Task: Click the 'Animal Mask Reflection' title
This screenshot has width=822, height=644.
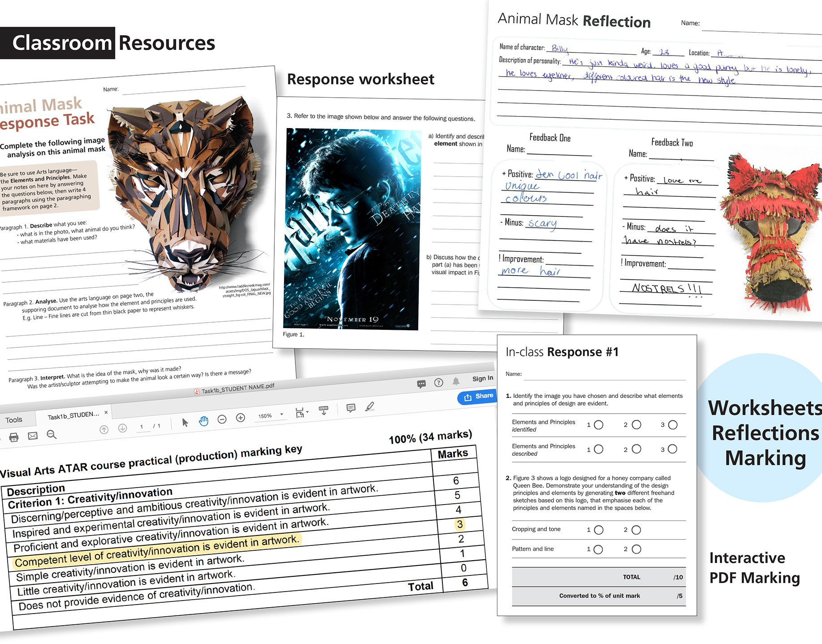Action: coord(574,21)
